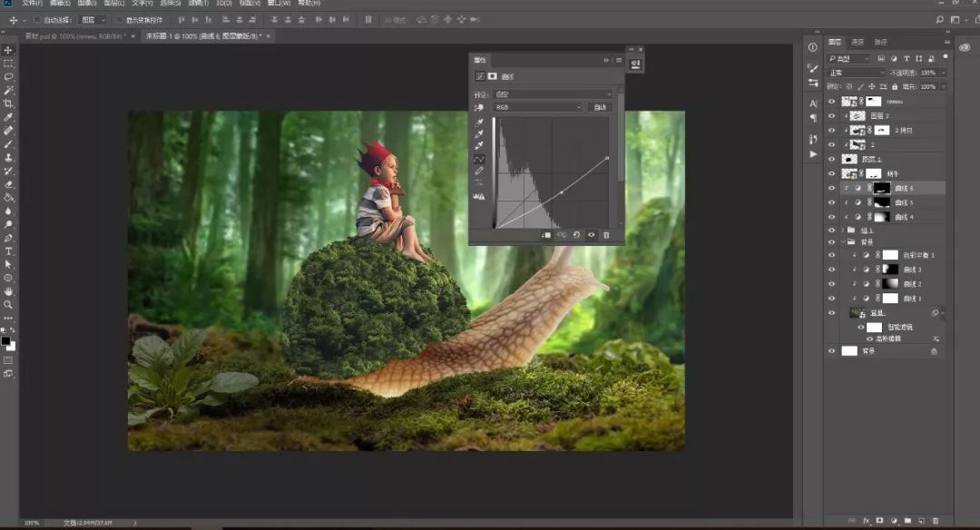The image size is (980, 530).
Task: Select the Move tool in the toolbox
Action: click(x=9, y=50)
